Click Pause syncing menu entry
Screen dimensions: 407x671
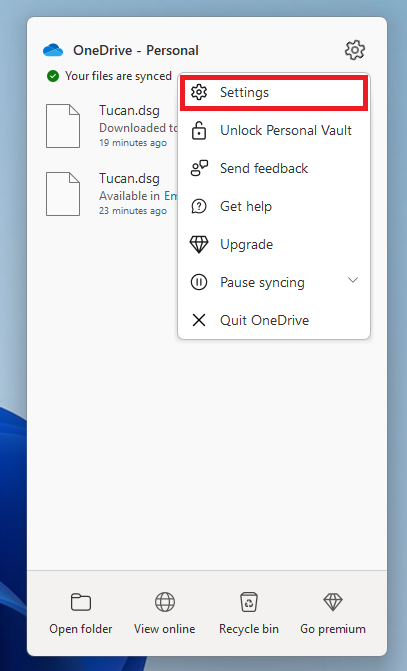click(273, 282)
